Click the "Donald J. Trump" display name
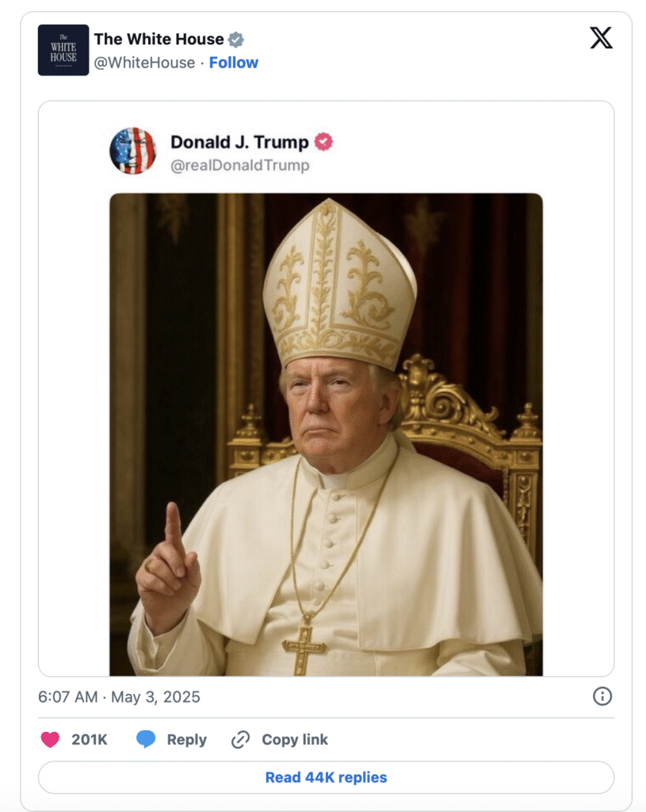Image resolution: width=646 pixels, height=812 pixels. [x=239, y=143]
